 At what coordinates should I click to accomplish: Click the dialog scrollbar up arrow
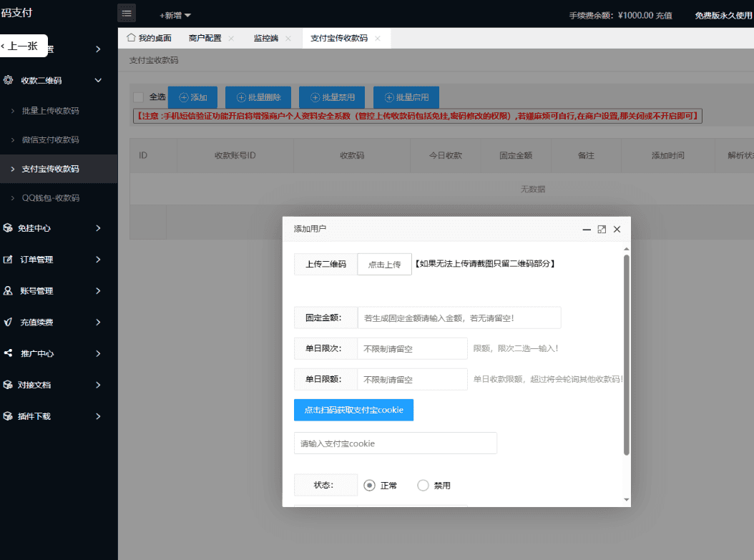(x=626, y=248)
